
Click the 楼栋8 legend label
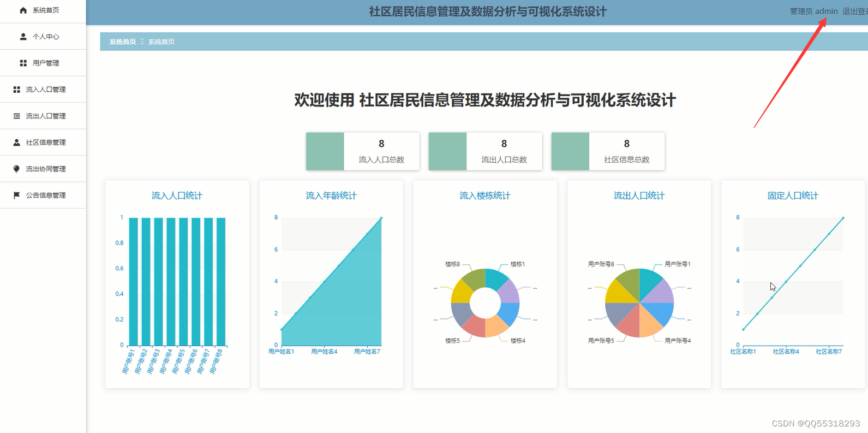click(x=452, y=264)
